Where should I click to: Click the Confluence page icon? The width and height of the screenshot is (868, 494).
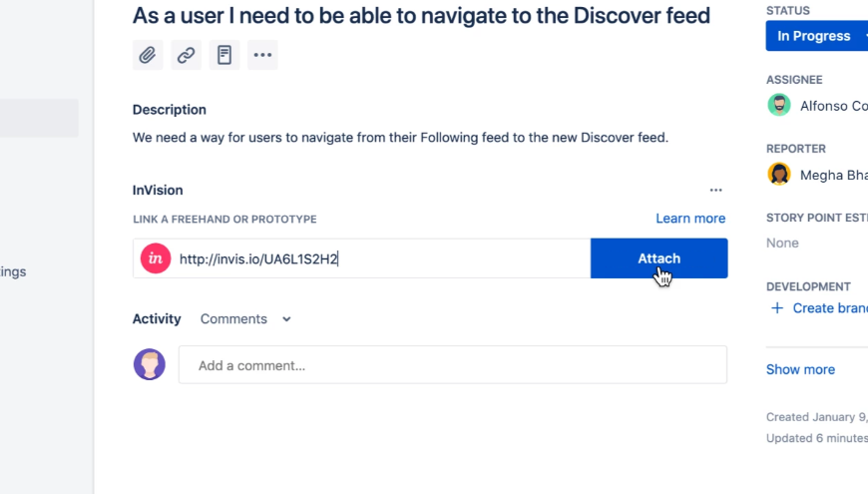pos(224,55)
